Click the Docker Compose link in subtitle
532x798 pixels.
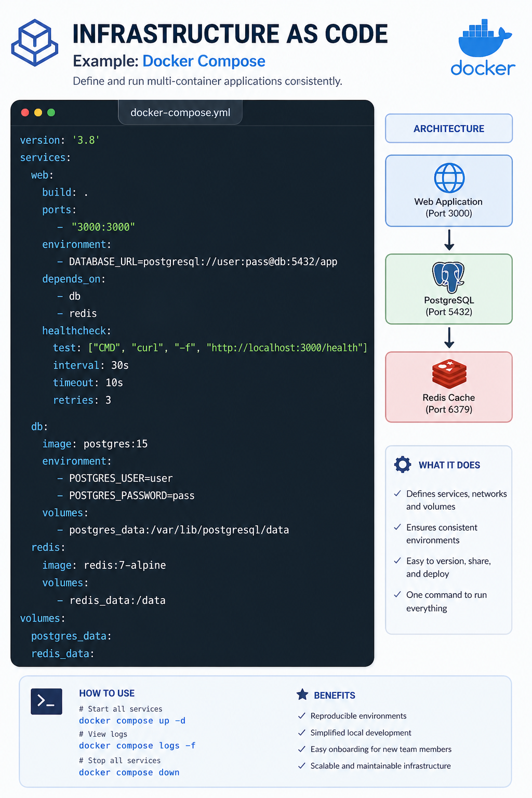pyautogui.click(x=204, y=61)
